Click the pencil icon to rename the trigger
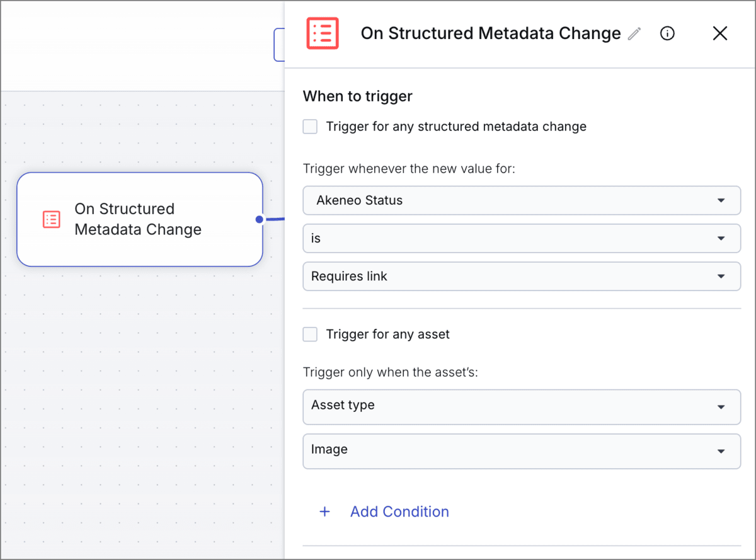The image size is (756, 560). [634, 33]
